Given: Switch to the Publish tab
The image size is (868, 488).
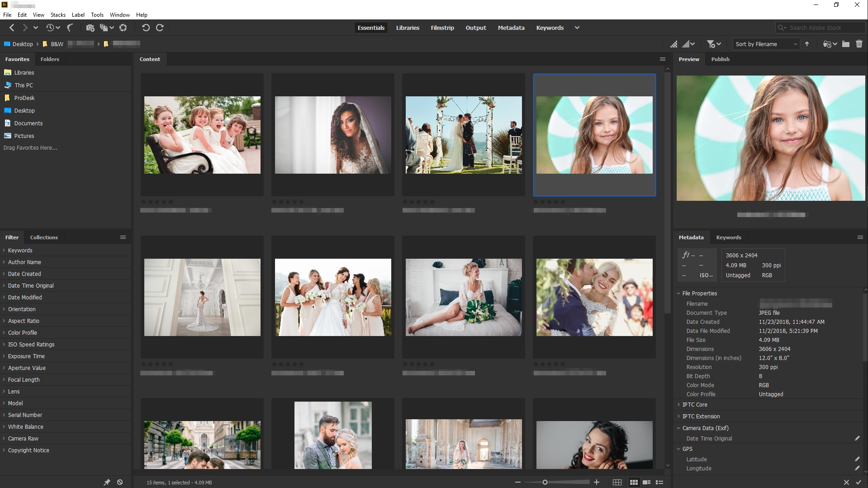Looking at the screenshot, I should point(720,59).
